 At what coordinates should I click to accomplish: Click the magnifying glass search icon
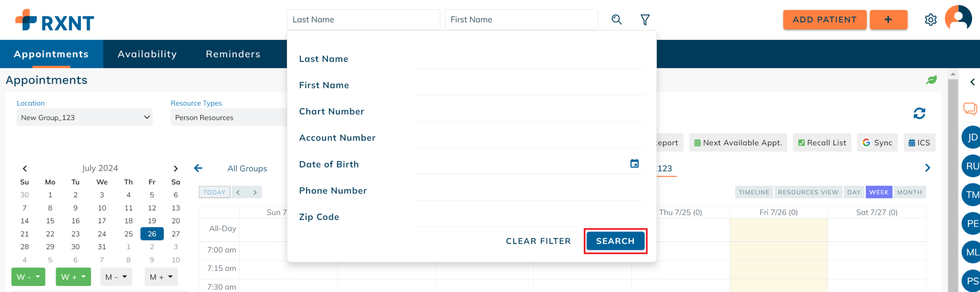[x=616, y=20]
